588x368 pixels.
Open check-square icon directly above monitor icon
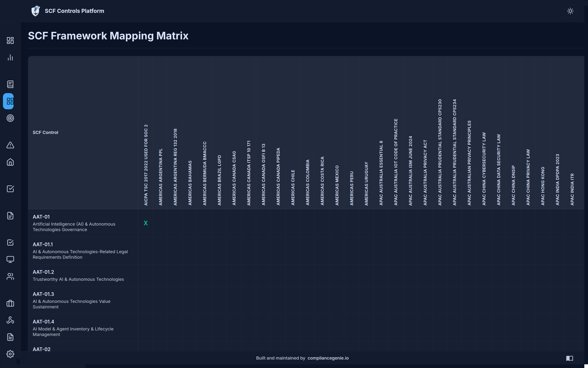click(x=10, y=243)
